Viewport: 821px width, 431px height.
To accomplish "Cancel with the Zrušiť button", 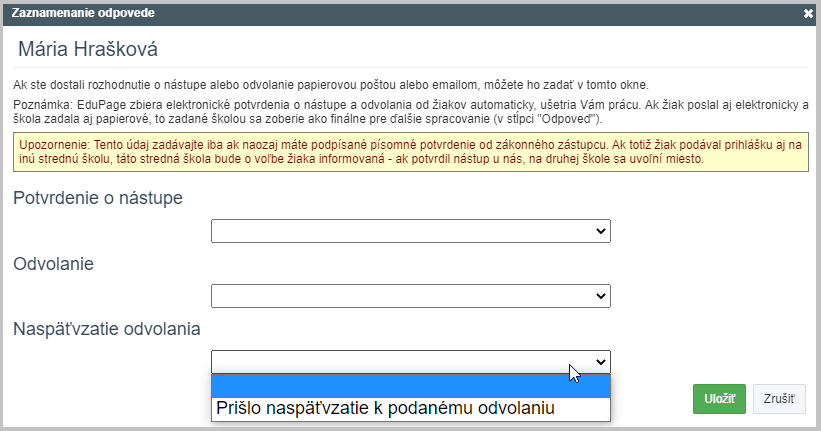I will coord(779,399).
